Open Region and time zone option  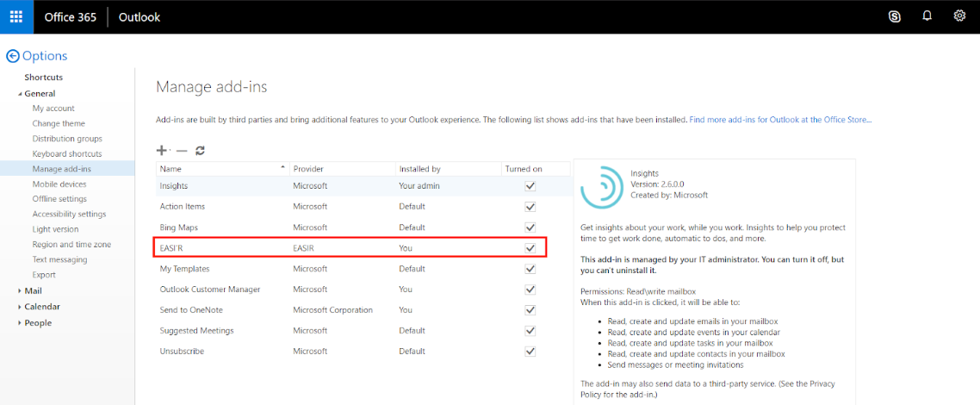[71, 245]
